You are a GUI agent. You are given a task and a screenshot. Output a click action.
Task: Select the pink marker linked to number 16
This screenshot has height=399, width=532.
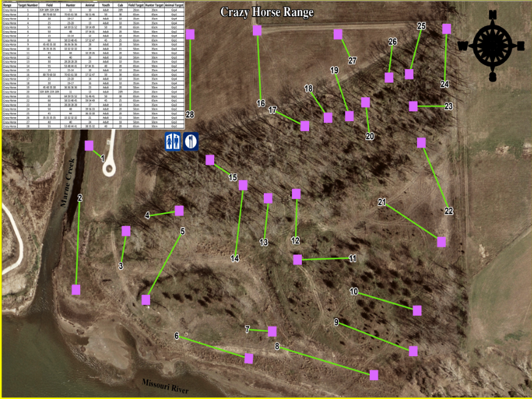pyautogui.click(x=257, y=30)
